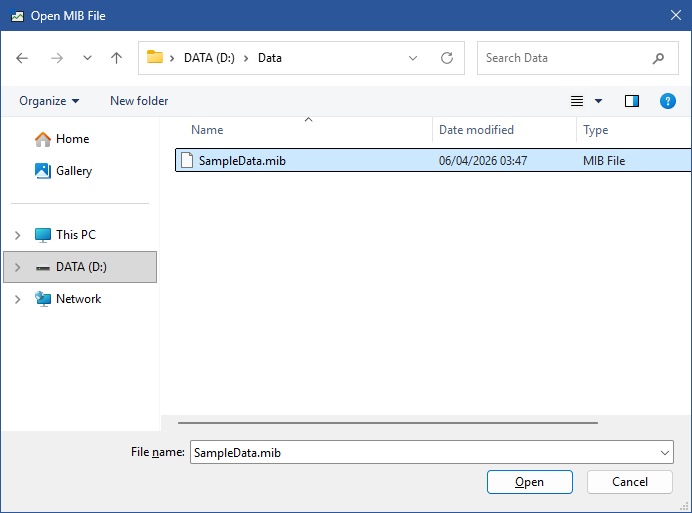Click the Forward navigation arrow
This screenshot has width=692, height=513.
pos(56,58)
